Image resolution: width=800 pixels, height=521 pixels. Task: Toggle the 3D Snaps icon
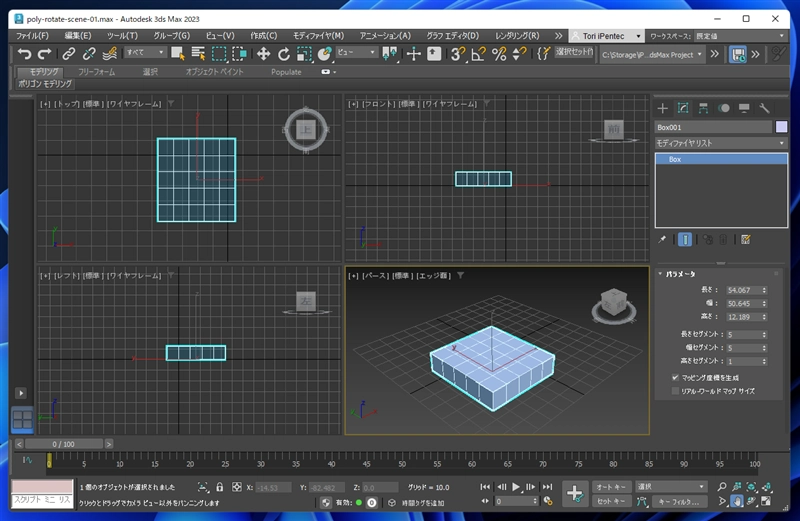tap(458, 54)
